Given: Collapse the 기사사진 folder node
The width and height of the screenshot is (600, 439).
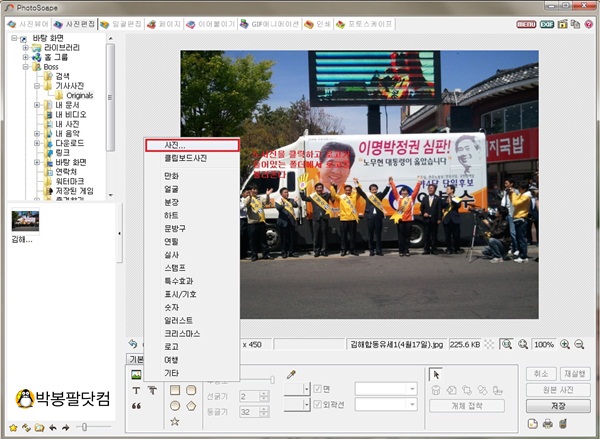Looking at the screenshot, I should tap(37, 86).
